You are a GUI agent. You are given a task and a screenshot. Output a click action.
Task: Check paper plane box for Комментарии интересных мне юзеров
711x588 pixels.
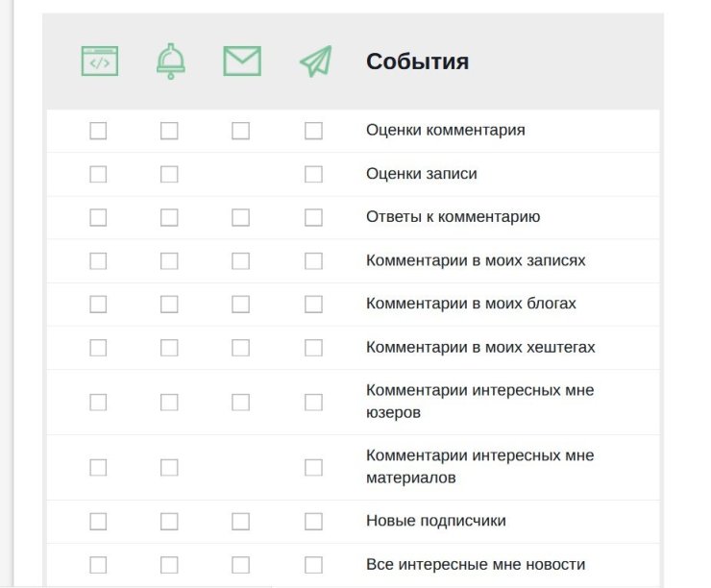(313, 402)
